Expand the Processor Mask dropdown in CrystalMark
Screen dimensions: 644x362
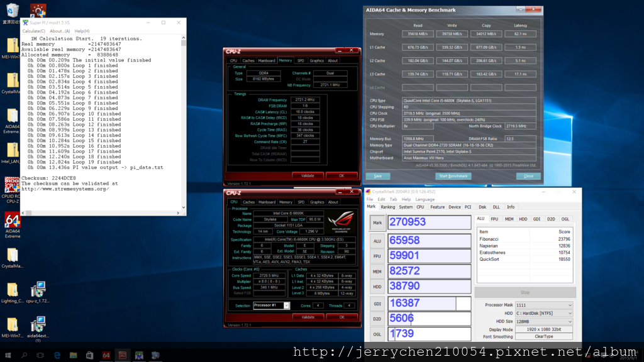click(x=544, y=305)
